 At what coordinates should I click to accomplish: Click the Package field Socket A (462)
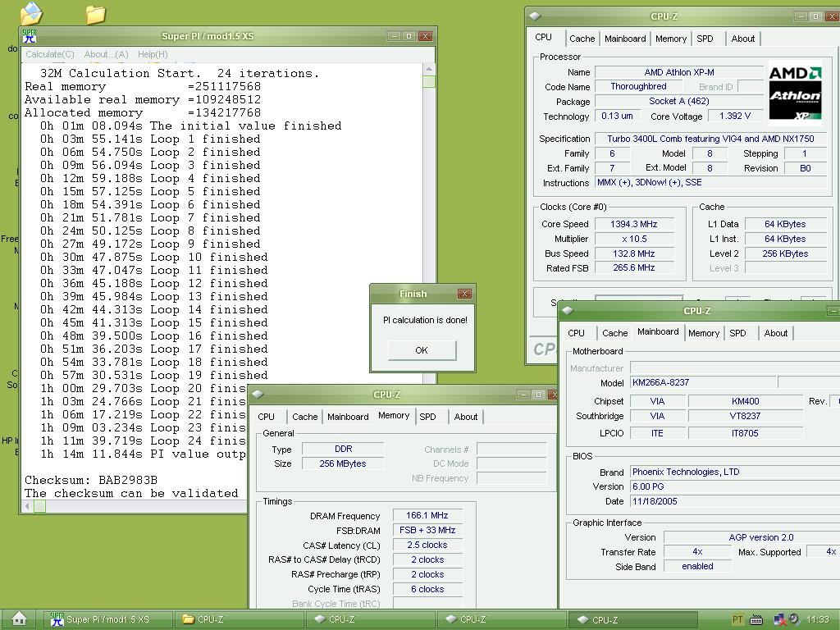678,101
